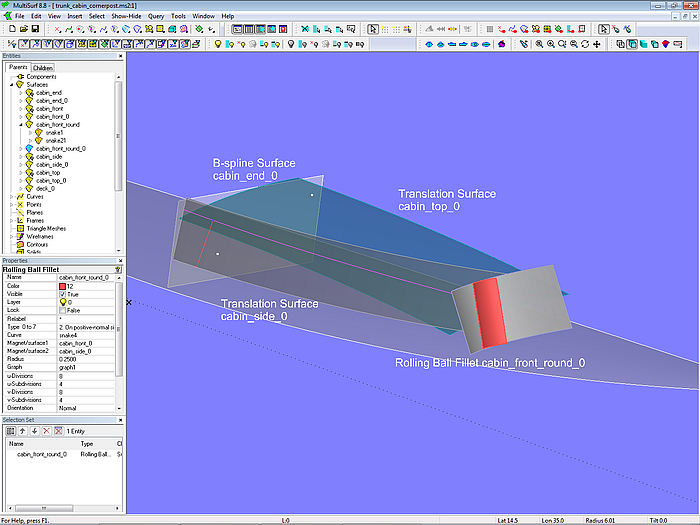Click the Save disk icon in toolbar
The width and height of the screenshot is (700, 525).
[34, 29]
